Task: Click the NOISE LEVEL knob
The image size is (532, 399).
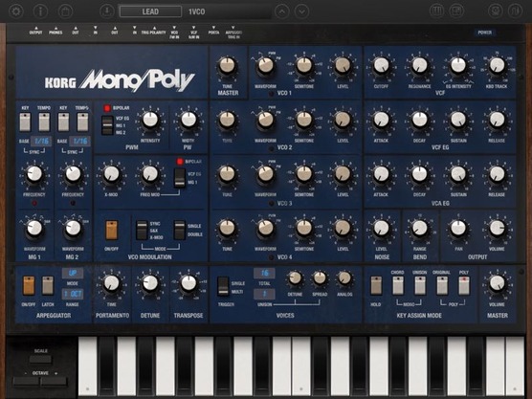Action: 381,229
